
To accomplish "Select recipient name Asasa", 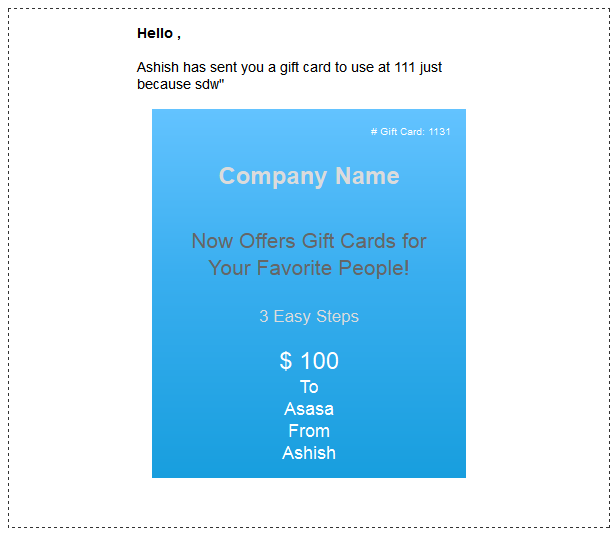I will tap(309, 409).
